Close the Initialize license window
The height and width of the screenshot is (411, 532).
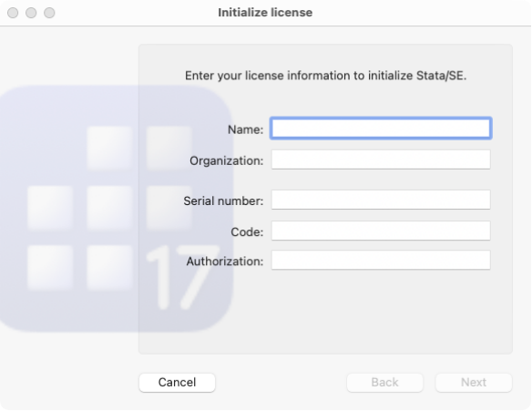(13, 13)
